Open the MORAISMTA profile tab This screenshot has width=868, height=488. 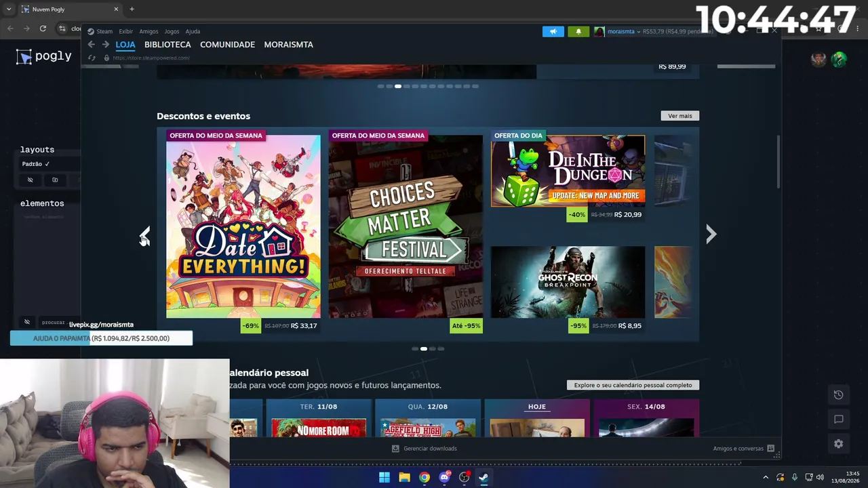coord(288,45)
